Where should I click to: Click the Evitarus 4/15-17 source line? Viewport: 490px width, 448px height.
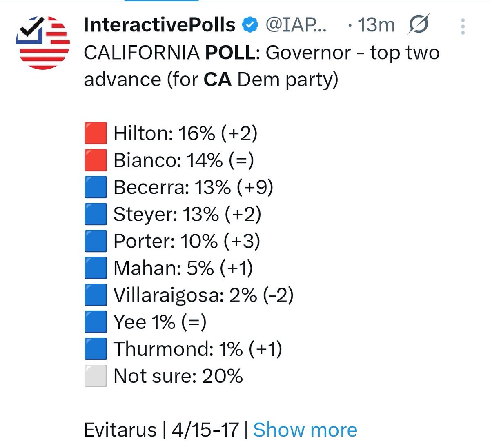(162, 430)
